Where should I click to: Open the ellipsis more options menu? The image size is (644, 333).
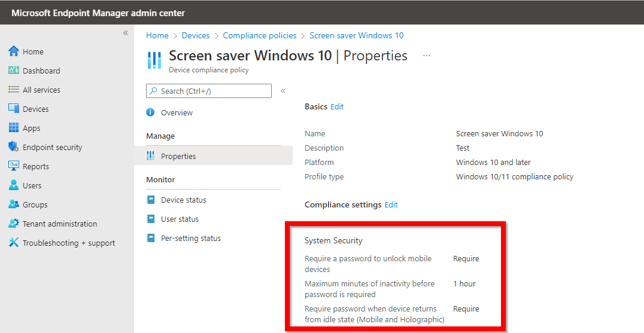[x=426, y=56]
